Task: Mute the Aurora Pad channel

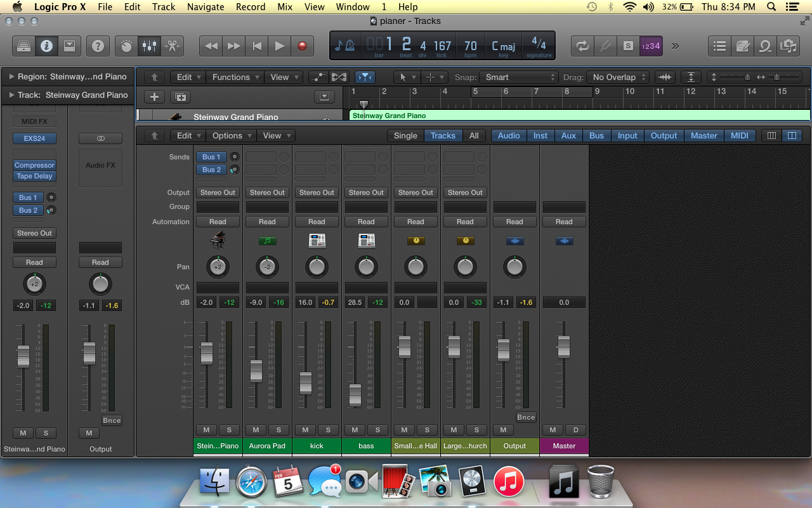Action: (256, 430)
